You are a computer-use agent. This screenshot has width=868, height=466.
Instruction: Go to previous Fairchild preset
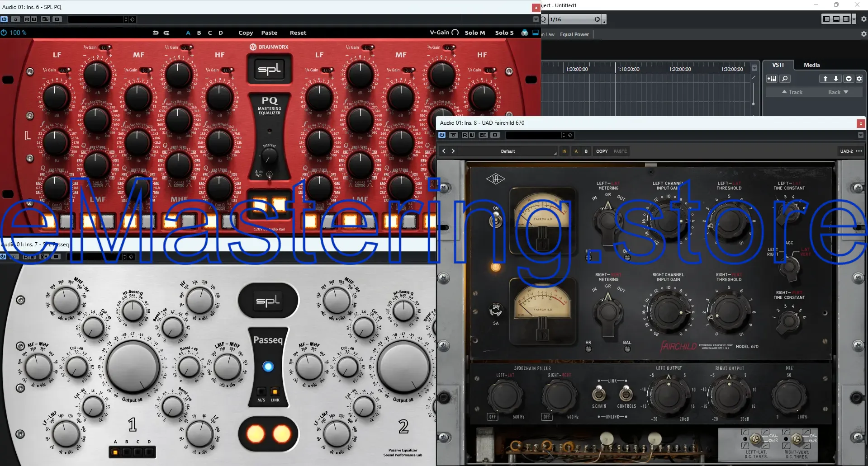(444, 151)
